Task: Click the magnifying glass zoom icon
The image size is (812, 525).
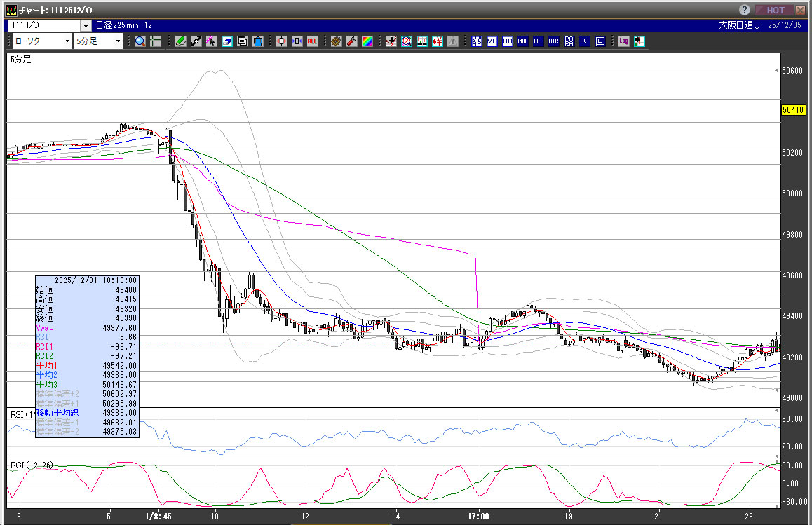Action: [x=140, y=41]
